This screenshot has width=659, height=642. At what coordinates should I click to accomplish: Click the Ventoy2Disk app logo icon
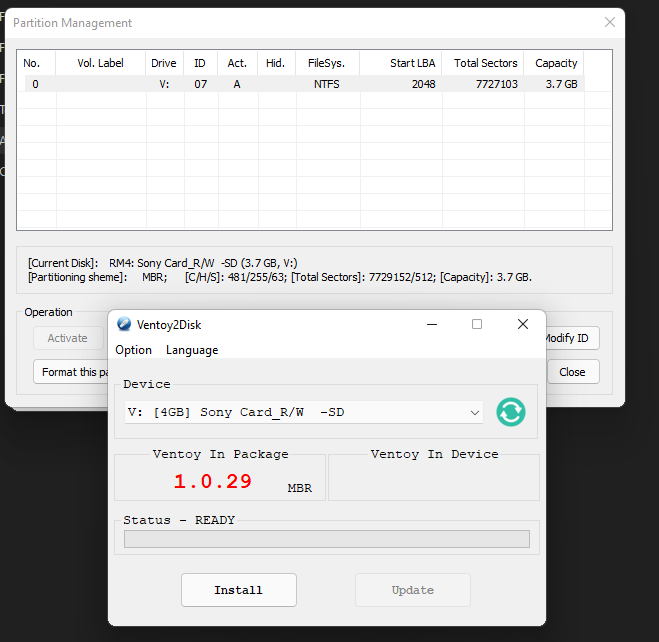click(124, 324)
